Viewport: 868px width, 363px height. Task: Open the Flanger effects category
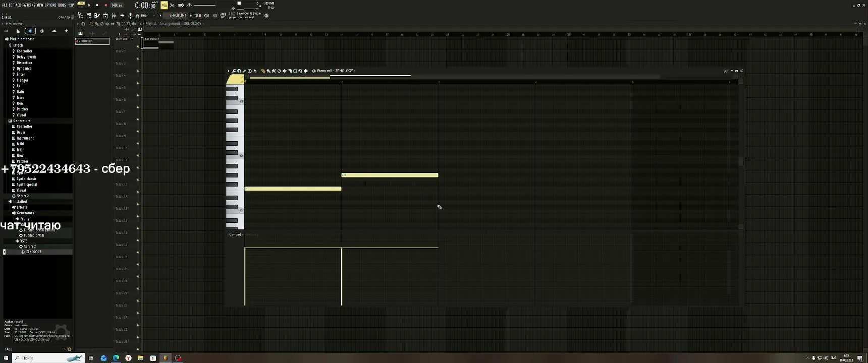pos(23,80)
